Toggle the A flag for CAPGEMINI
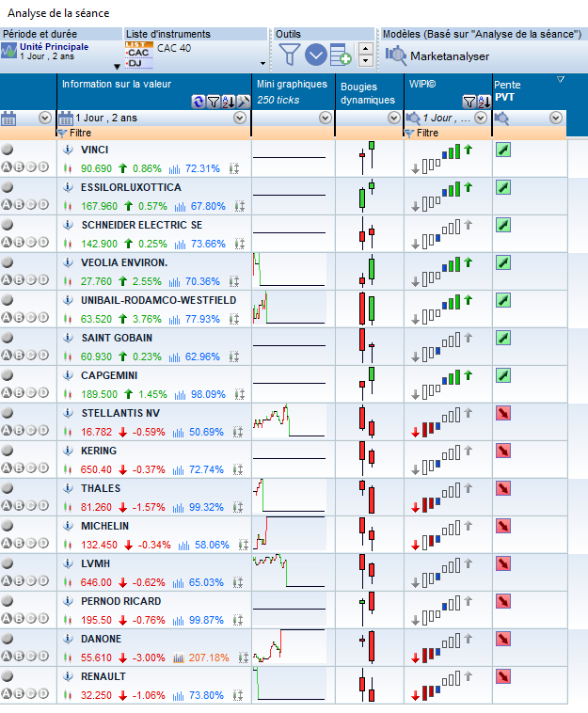The image size is (588, 713). [6, 393]
